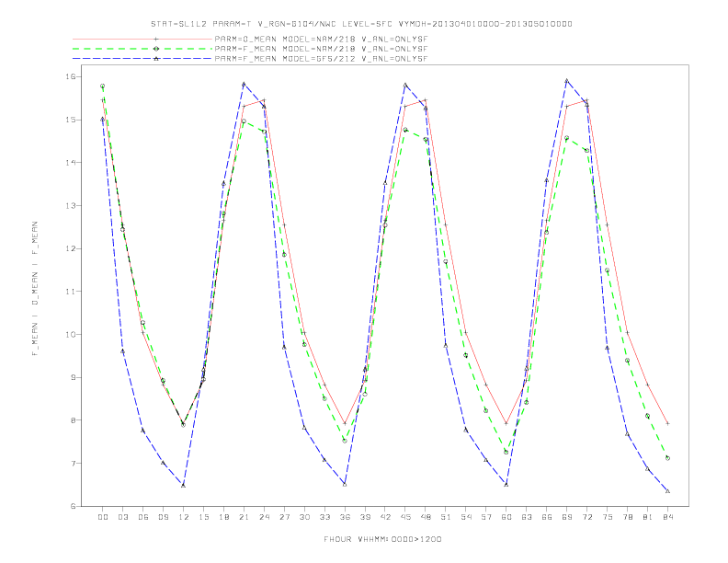Viewport: 728px width, 563px height.
Task: Click green circle data point at hour 00
Action: tap(102, 86)
